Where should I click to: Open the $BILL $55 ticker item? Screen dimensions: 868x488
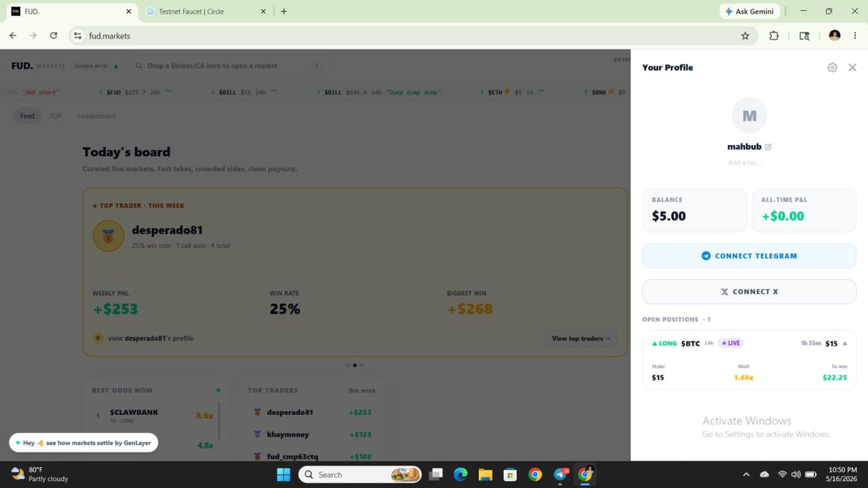[245, 93]
